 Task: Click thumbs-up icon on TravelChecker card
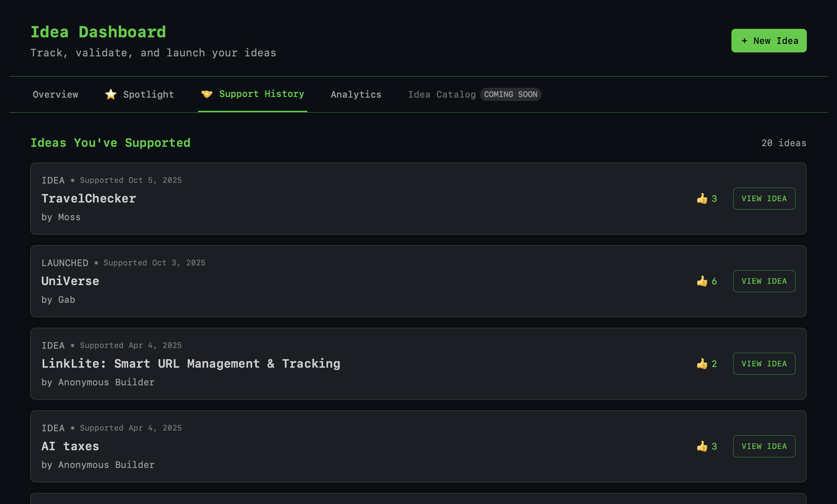(x=702, y=199)
